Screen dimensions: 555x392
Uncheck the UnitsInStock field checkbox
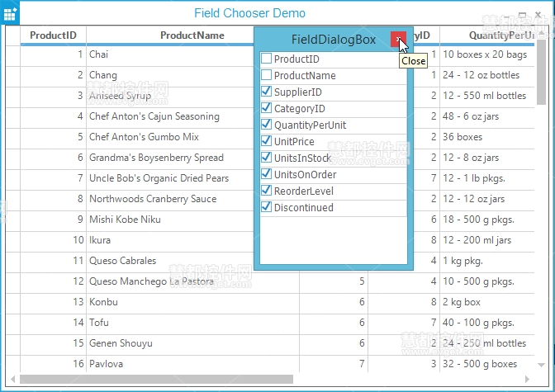click(x=266, y=158)
